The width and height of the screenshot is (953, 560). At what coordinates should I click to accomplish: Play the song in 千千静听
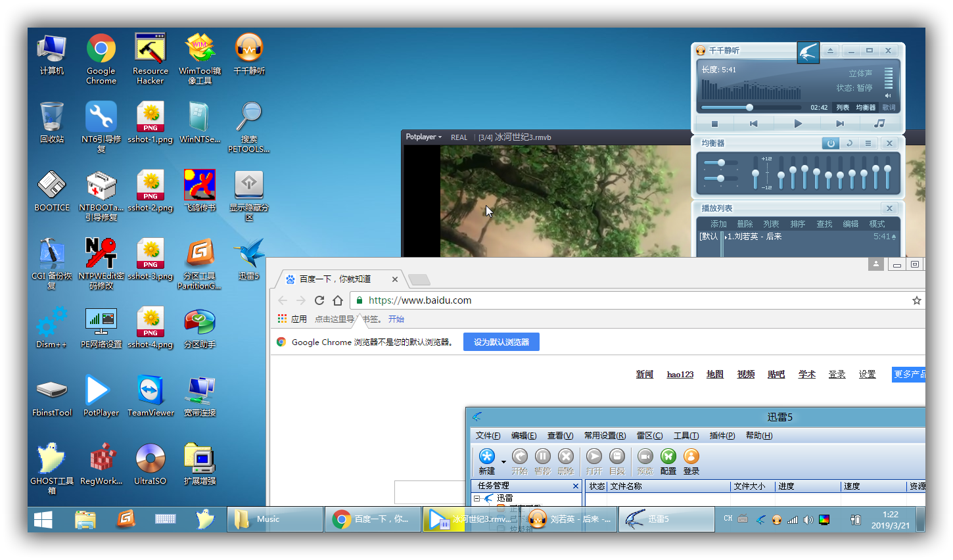tap(798, 124)
